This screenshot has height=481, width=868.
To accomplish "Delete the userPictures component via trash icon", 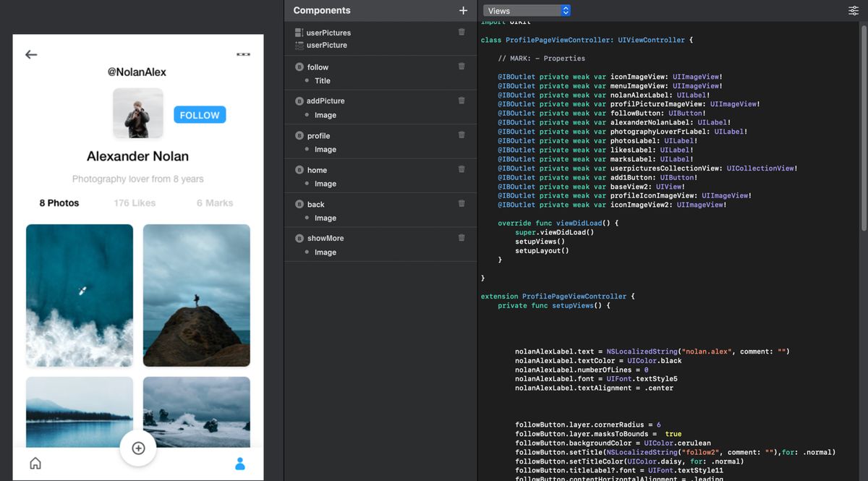I will (x=461, y=33).
